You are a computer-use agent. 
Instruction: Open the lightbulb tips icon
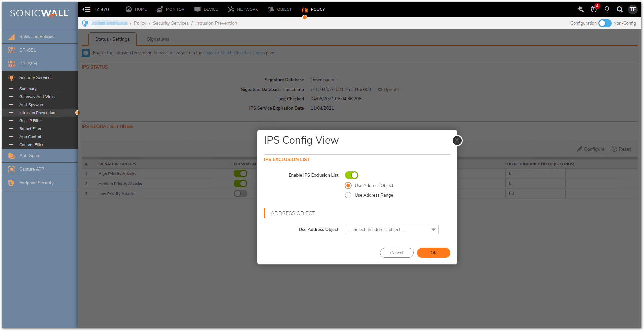click(x=607, y=9)
